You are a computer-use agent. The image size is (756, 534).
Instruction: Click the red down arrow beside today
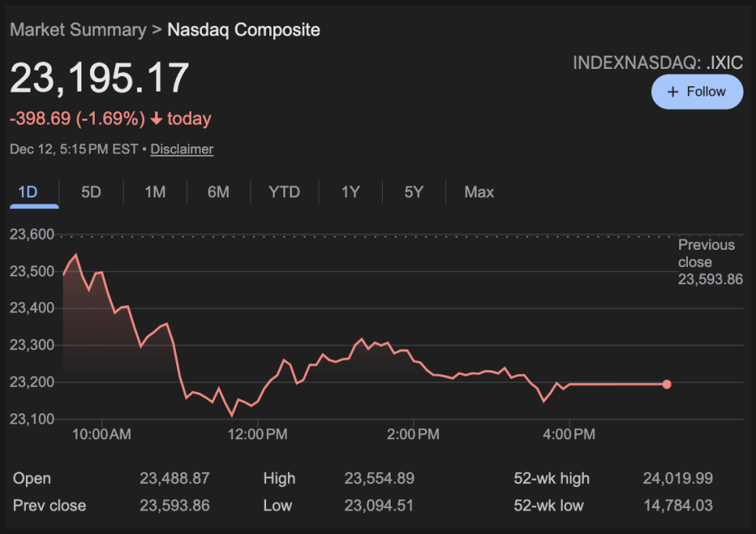(x=157, y=119)
